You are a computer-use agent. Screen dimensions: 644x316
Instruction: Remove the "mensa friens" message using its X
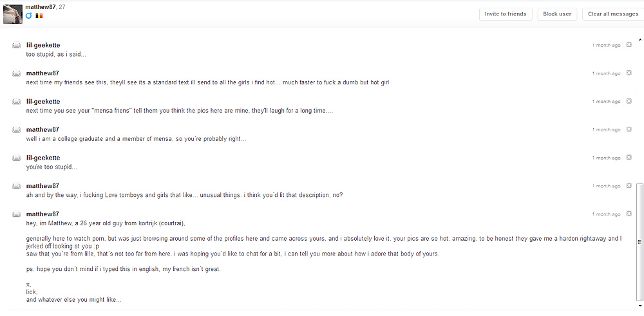click(x=629, y=102)
